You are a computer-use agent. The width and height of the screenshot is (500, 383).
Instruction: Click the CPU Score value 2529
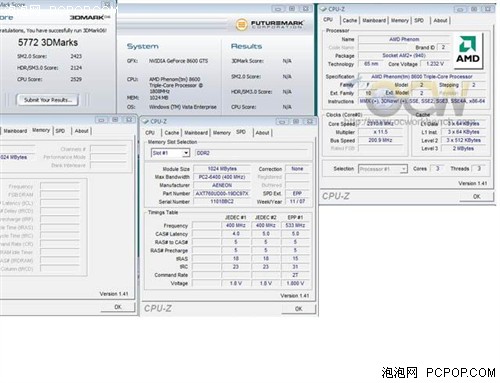(76, 79)
